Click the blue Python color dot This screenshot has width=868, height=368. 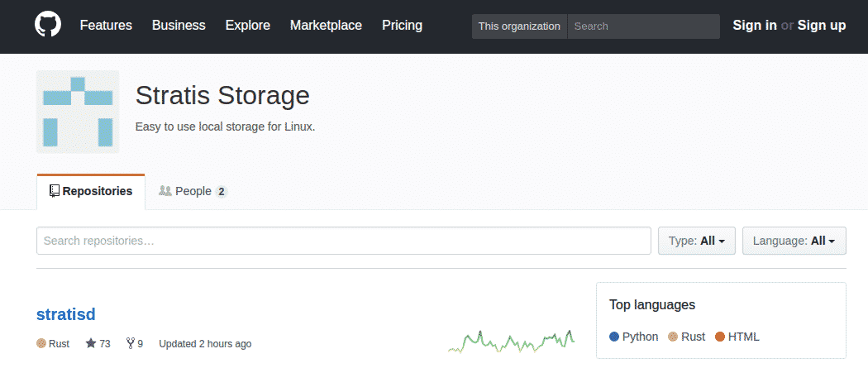click(614, 337)
